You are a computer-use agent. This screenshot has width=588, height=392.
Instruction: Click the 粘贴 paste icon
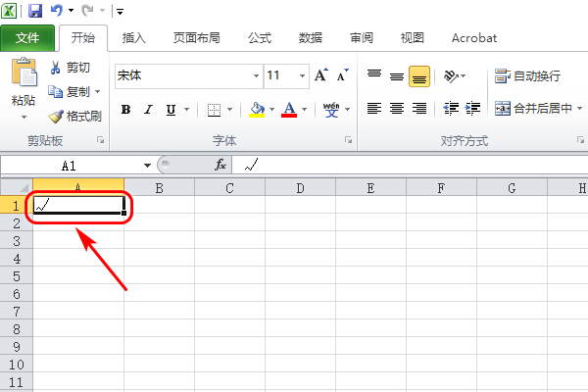pyautogui.click(x=24, y=72)
